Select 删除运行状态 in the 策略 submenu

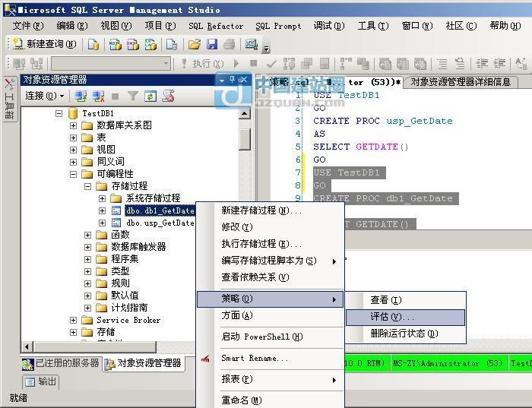pos(405,334)
